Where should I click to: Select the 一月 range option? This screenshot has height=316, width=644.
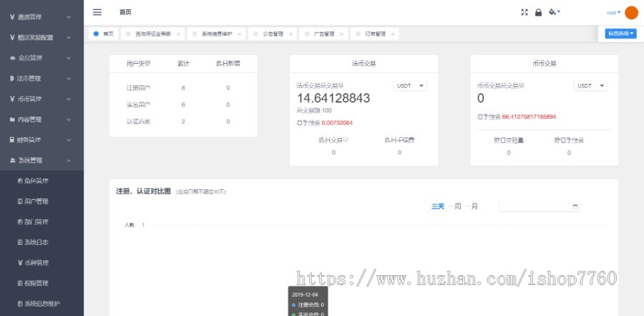472,206
